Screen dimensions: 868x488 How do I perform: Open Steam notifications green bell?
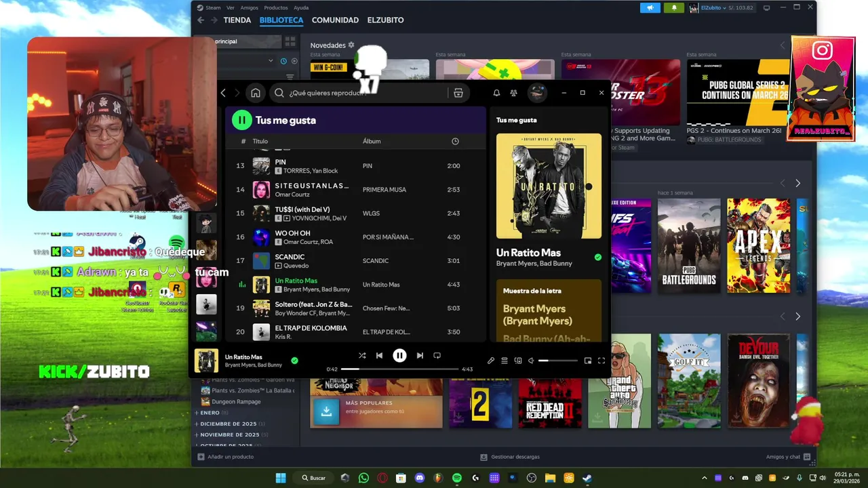[674, 7]
